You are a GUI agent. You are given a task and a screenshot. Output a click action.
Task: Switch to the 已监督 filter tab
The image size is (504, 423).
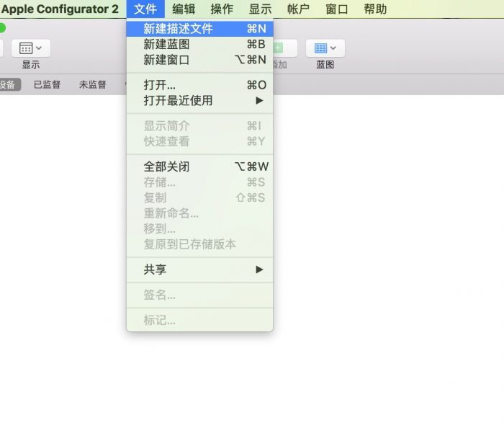pos(48,84)
